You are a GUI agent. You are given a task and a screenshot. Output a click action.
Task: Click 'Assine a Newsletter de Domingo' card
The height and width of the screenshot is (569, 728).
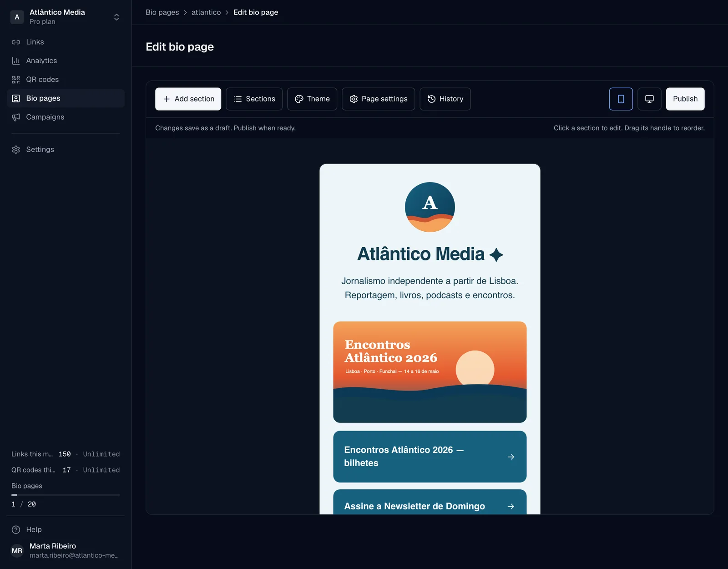[430, 502]
